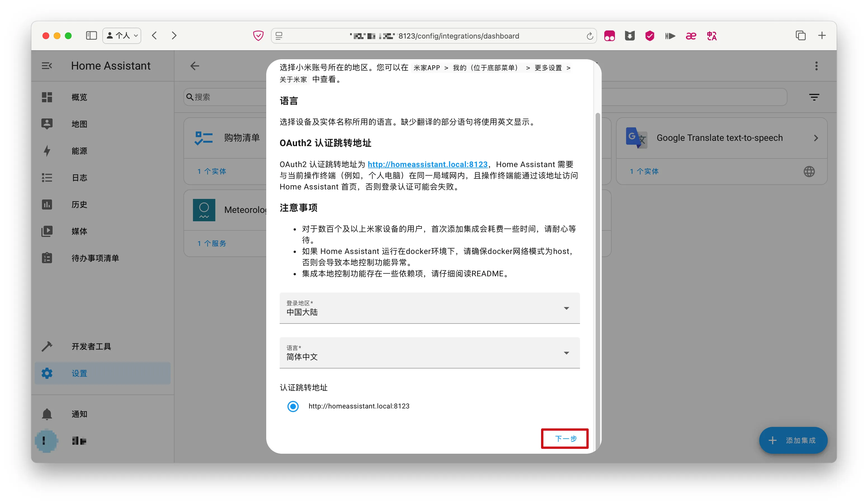
Task: Open the 日志 logbook page
Action: (102, 178)
